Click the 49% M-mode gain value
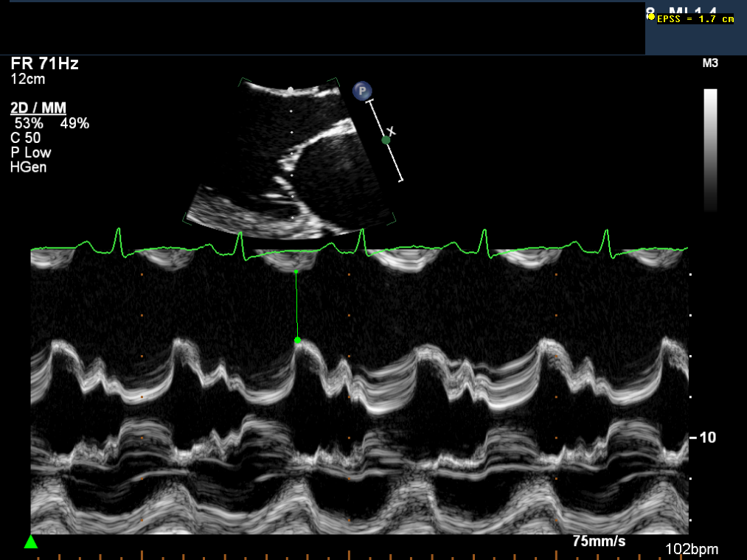This screenshot has width=747, height=560. point(74,124)
